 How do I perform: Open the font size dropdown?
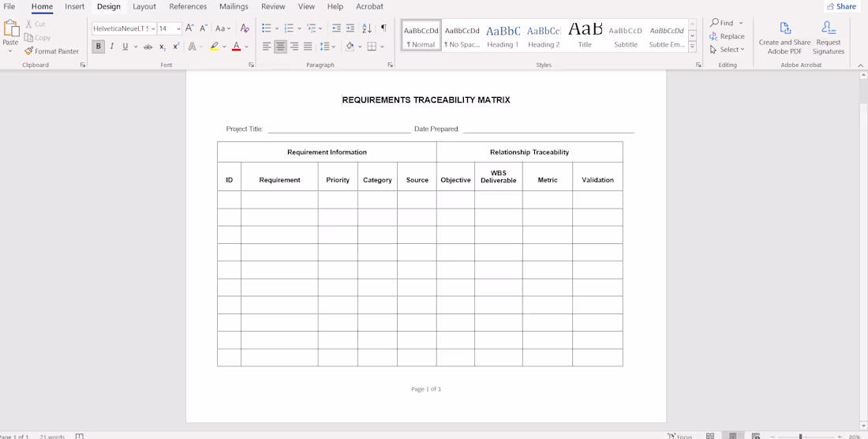[178, 28]
